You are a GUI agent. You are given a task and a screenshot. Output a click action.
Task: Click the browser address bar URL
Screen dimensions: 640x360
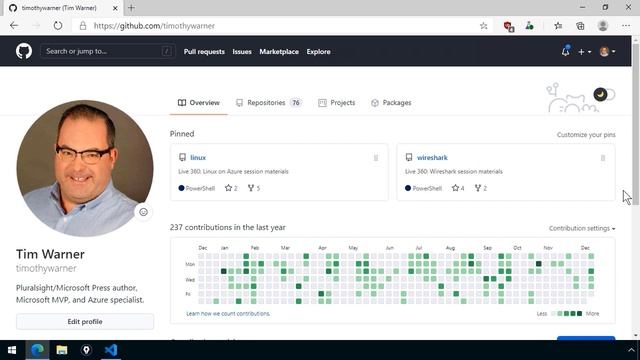tap(154, 26)
